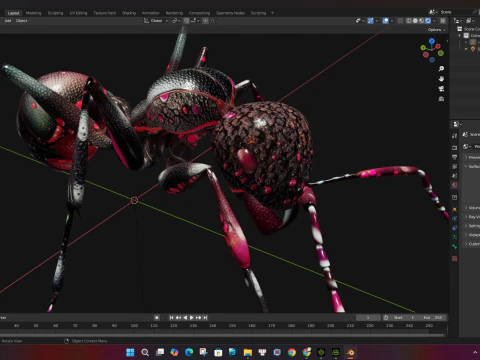Add a new workspace with the plus button
This screenshot has width=480, height=360.
272,13
